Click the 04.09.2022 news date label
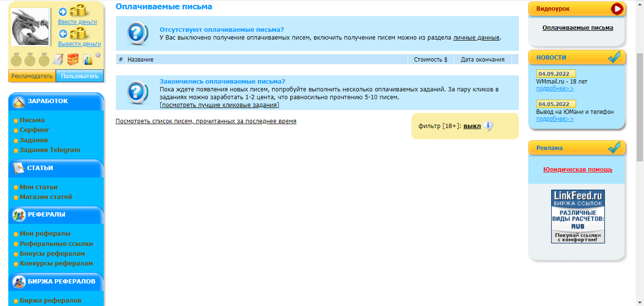 tap(556, 74)
